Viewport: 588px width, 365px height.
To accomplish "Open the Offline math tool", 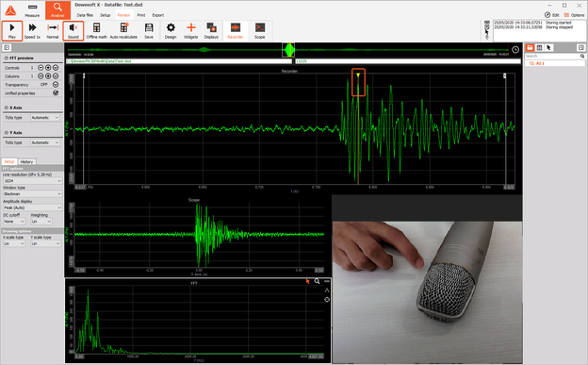I will 96,30.
